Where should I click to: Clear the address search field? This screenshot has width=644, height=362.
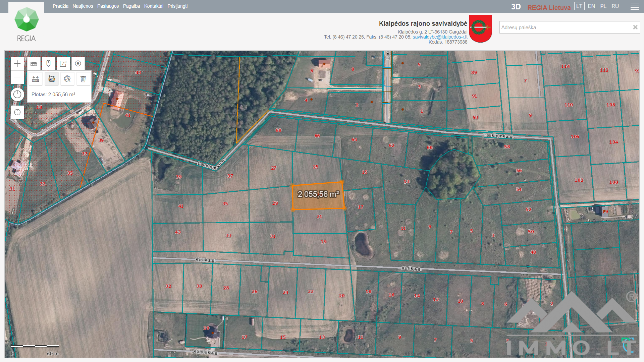(x=635, y=27)
